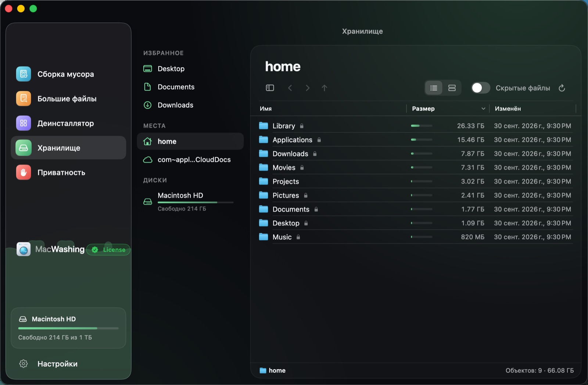Screen dimensions: 588x385
Task: Click the Объектов: 9 · 66.08 ГБ status text
Action: coord(539,371)
